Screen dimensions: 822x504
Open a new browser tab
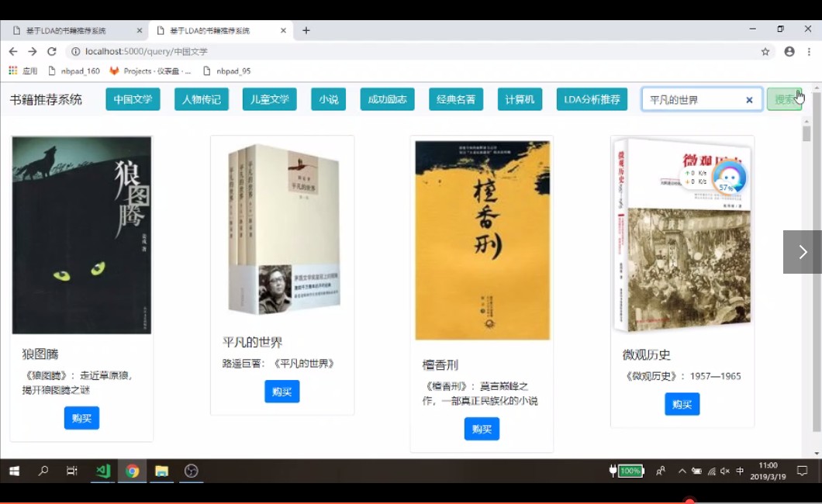tap(306, 30)
